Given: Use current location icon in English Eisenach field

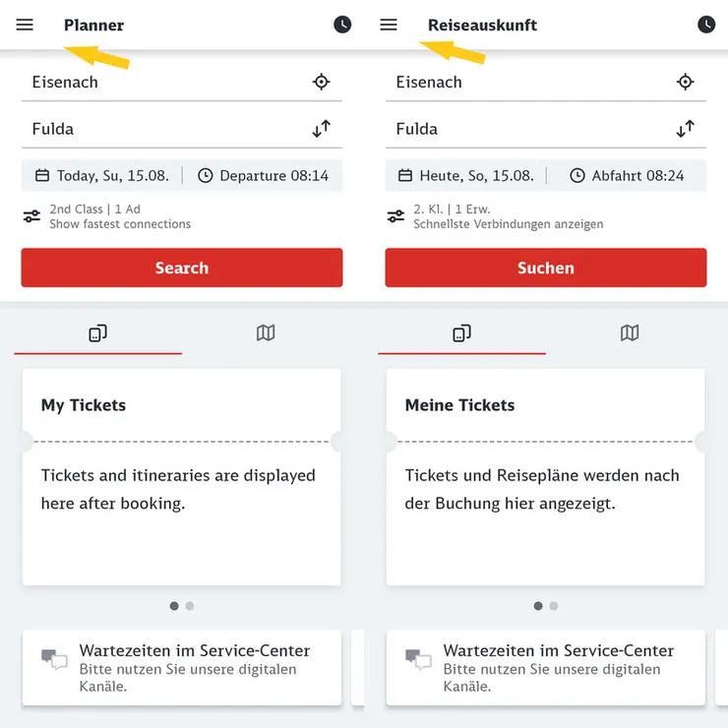Looking at the screenshot, I should [x=322, y=82].
